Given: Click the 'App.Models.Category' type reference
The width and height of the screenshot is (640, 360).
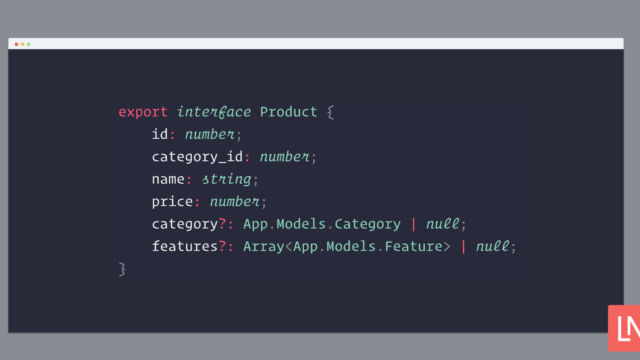Looking at the screenshot, I should click(x=322, y=224).
